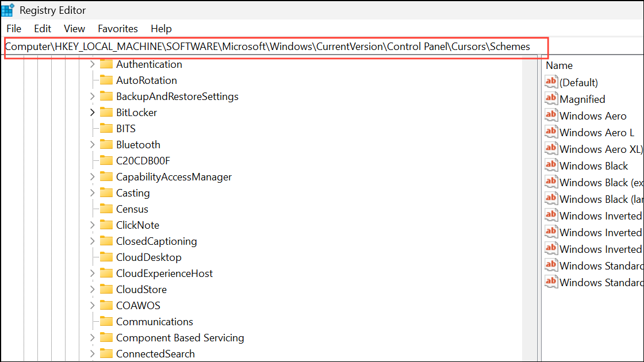Open the View menu

click(x=74, y=28)
